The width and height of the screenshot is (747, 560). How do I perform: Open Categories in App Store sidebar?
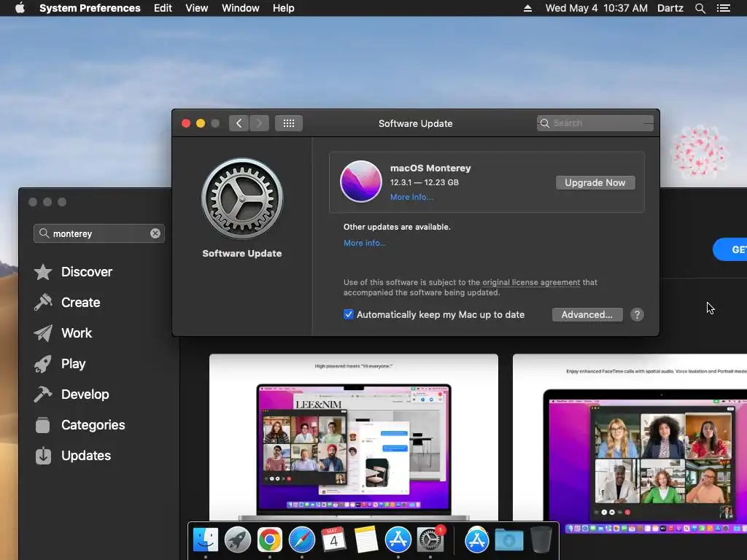(x=80, y=425)
